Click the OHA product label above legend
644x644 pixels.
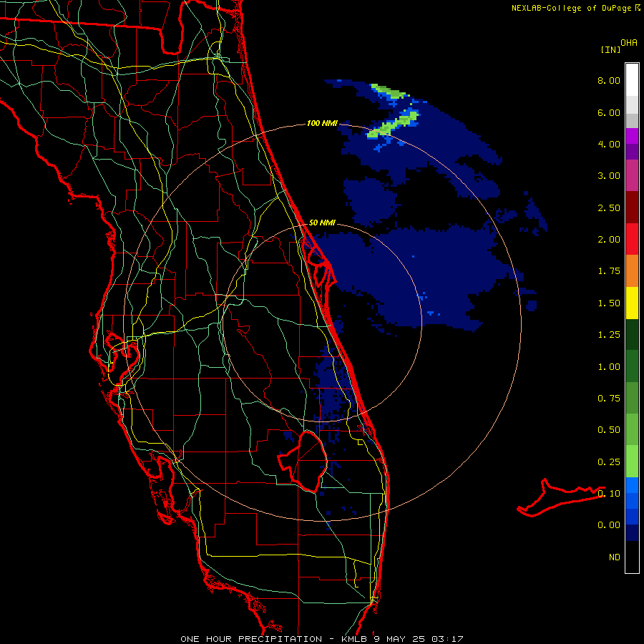coord(629,43)
